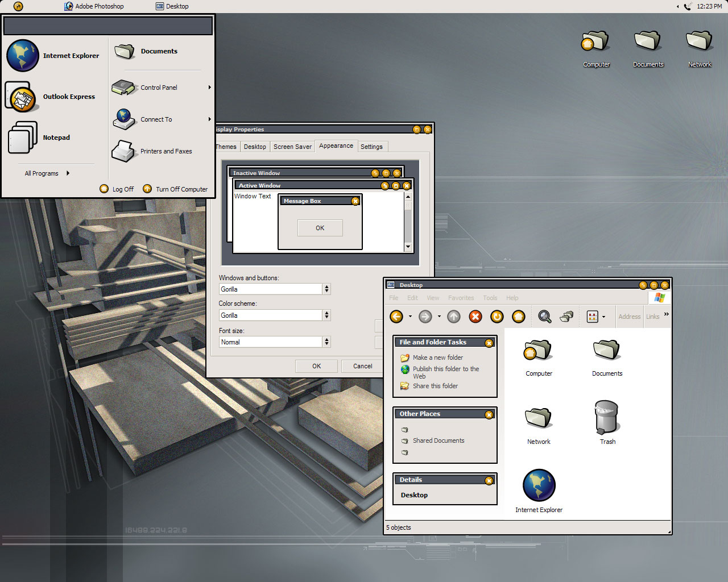Viewport: 728px width, 582px height.
Task: Click the Views icon in Desktop toolbar
Action: coord(593,317)
